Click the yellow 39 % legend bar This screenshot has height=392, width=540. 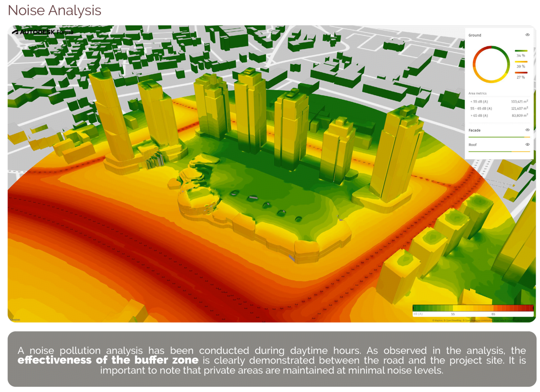click(x=521, y=62)
